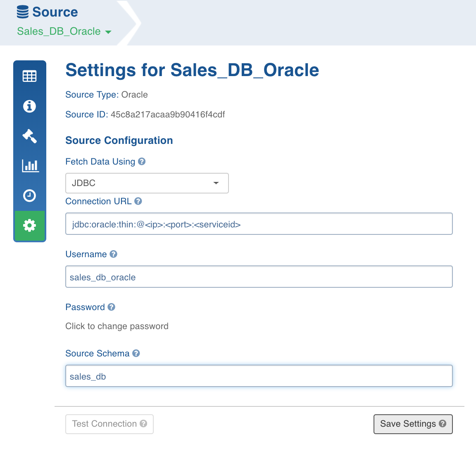The height and width of the screenshot is (449, 476).
Task: Click help icon inside Save Settings button
Action: pyautogui.click(x=443, y=423)
